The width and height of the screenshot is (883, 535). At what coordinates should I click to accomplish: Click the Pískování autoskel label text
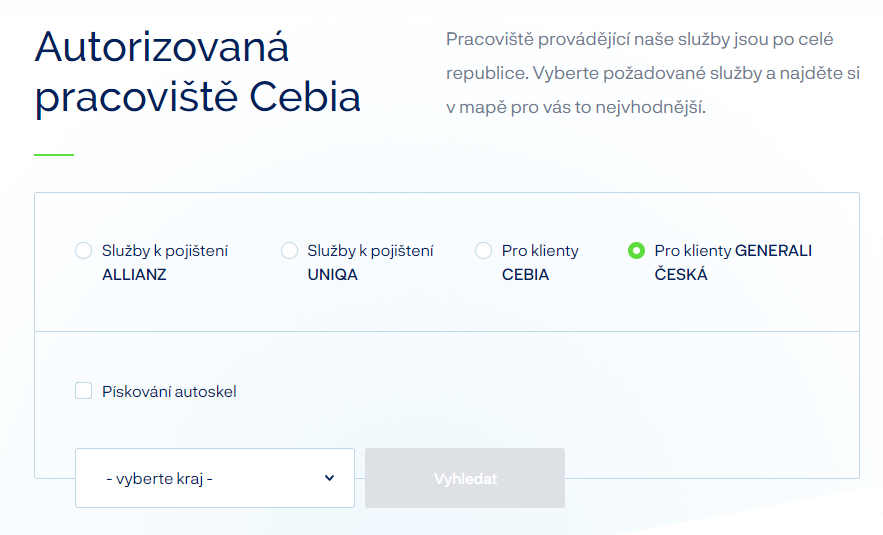[x=169, y=392]
